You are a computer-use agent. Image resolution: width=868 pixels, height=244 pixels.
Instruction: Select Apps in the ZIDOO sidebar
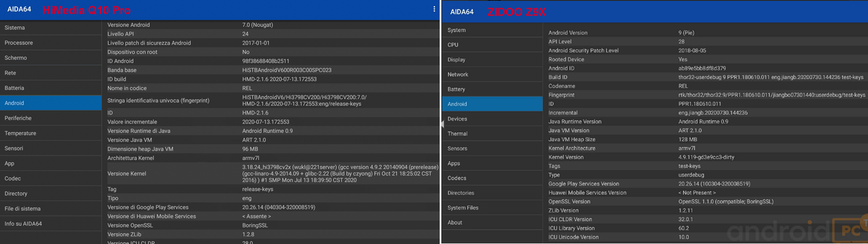click(x=492, y=163)
